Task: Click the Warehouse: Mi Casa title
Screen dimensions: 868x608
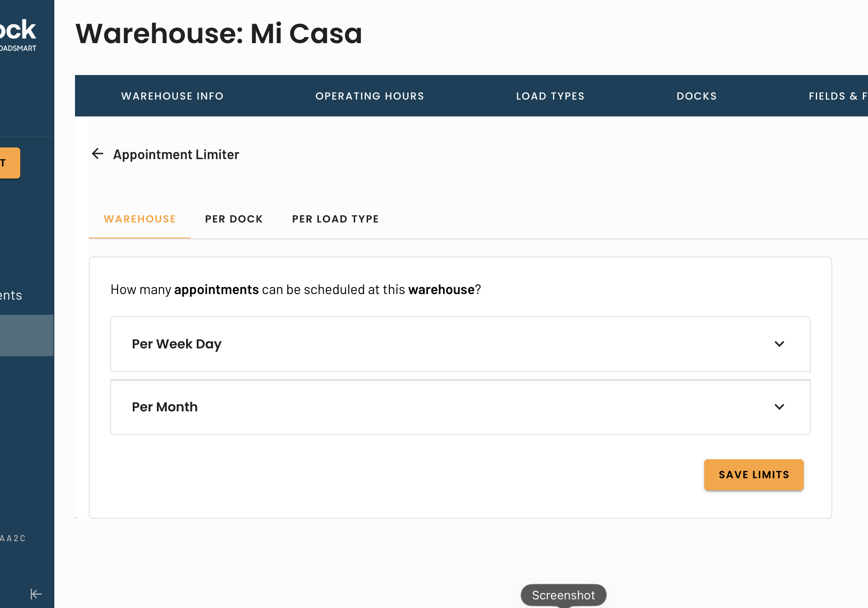Action: pos(219,34)
